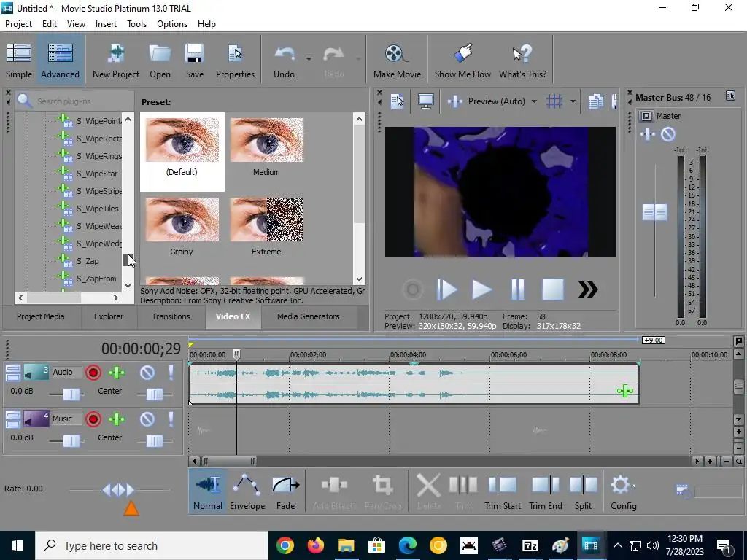Select S_Zap plug-in in list
Screen dimensions: 747x560
pyautogui.click(x=88, y=261)
